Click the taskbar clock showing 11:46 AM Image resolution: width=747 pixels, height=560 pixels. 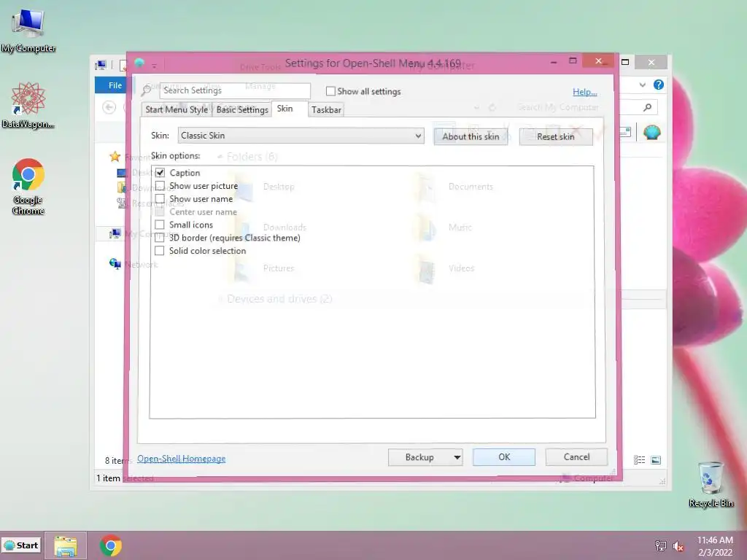pos(715,546)
